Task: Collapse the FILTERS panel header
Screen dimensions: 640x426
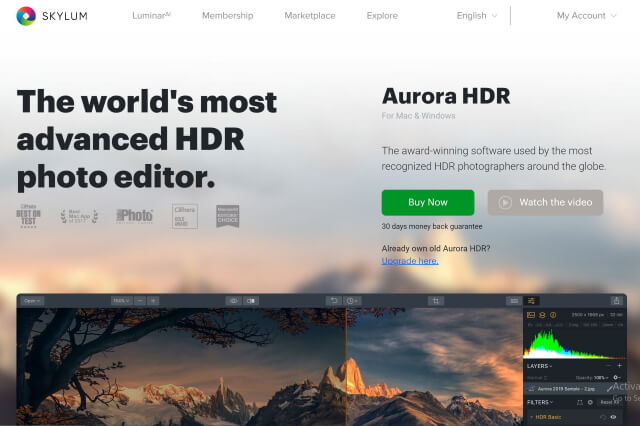Action: tap(540, 402)
